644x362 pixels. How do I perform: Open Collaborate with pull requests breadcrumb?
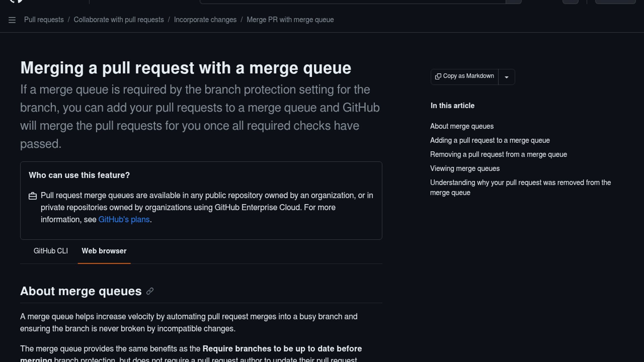click(x=119, y=20)
